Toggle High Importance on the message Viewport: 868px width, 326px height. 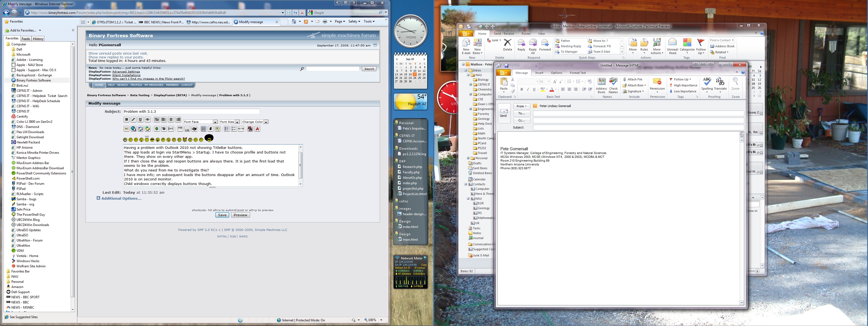[685, 85]
